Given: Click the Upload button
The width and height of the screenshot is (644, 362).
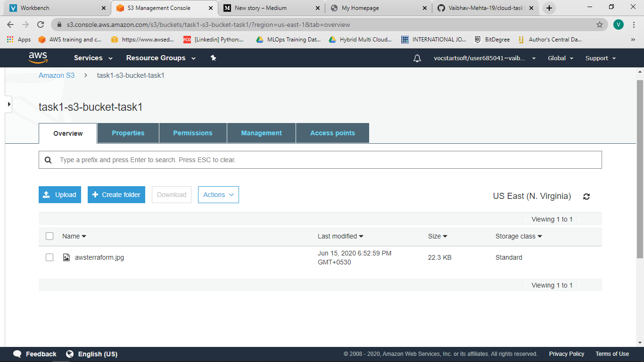Looking at the screenshot, I should (59, 194).
